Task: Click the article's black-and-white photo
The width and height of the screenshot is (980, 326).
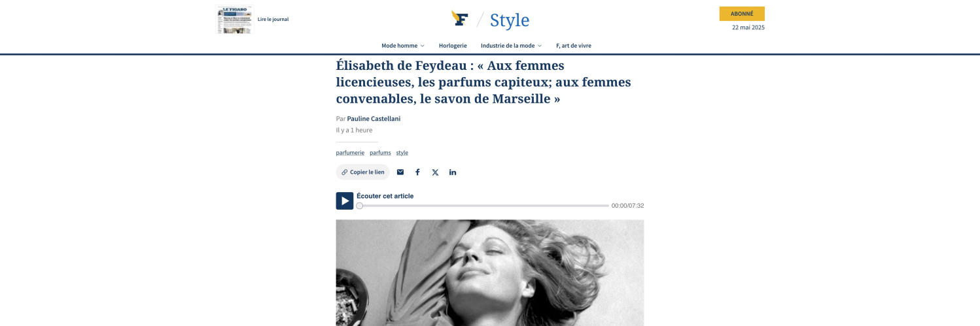Action: pyautogui.click(x=490, y=272)
